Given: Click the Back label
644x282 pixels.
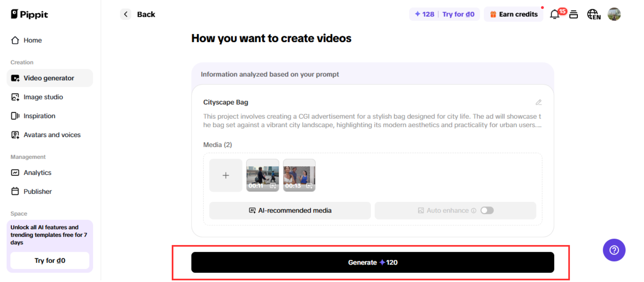Looking at the screenshot, I should (x=146, y=14).
